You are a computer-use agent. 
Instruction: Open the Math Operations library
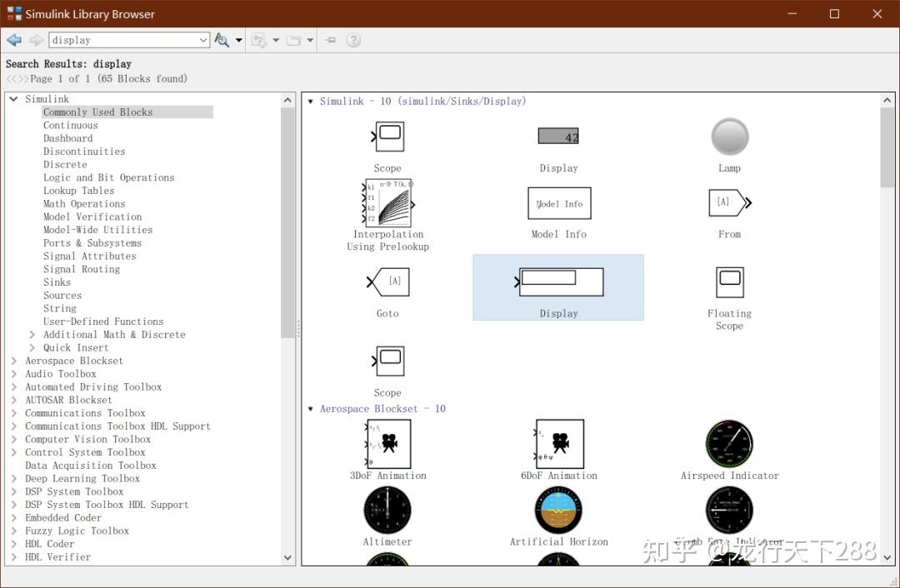[x=84, y=204]
